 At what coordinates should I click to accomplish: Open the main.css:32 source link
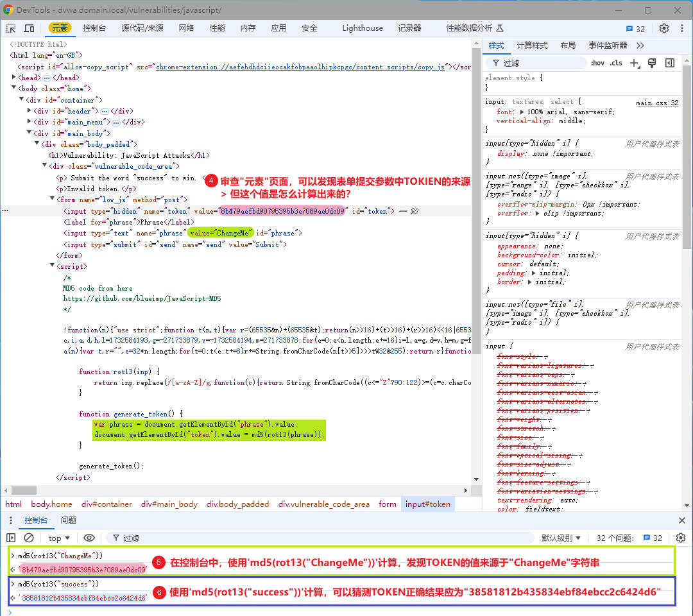[x=657, y=103]
